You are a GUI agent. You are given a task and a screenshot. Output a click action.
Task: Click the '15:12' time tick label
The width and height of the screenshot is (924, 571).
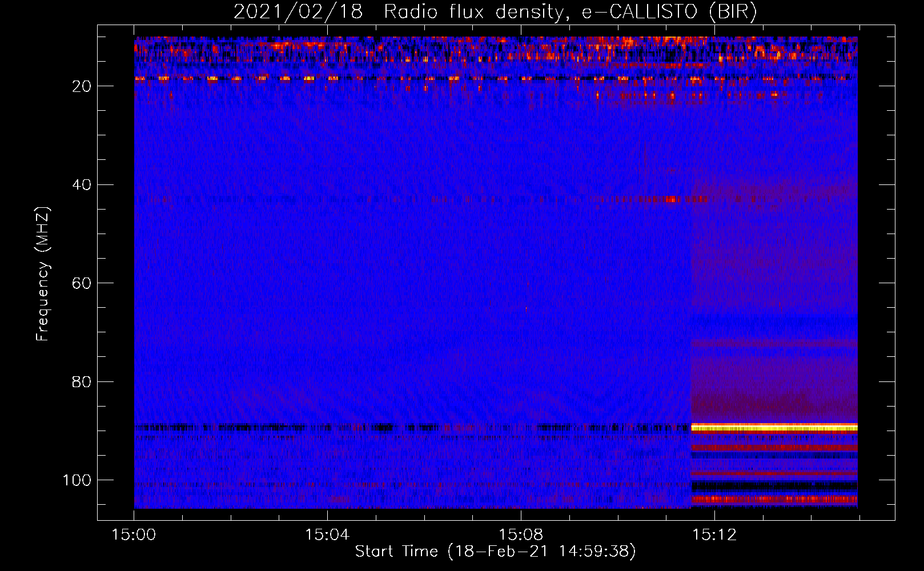click(714, 535)
